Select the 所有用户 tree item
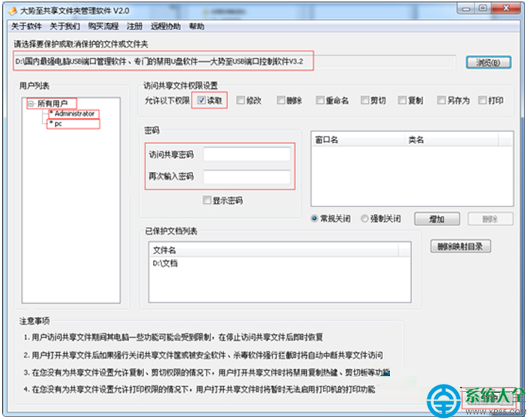528x420 pixels. [x=53, y=103]
